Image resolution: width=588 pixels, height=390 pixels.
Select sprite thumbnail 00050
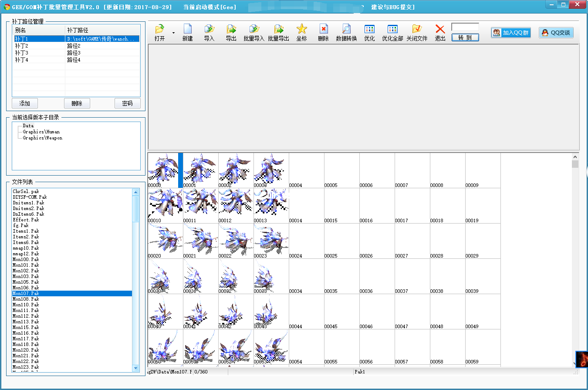(165, 346)
